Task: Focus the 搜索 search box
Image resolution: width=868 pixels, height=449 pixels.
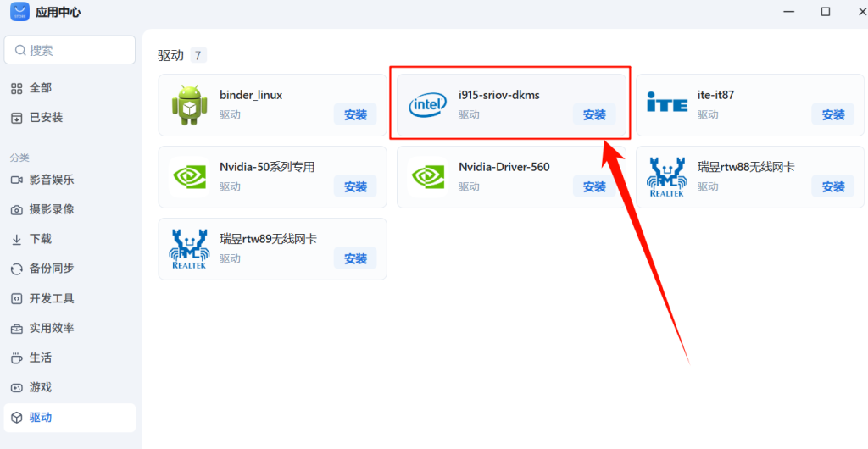Action: coord(76,50)
